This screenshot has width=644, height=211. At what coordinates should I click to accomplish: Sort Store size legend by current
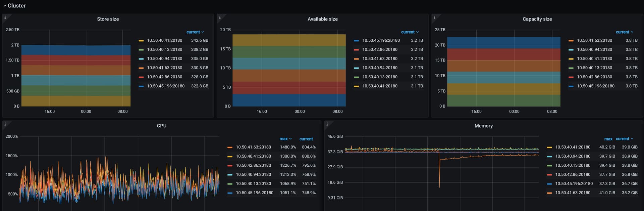(x=195, y=32)
